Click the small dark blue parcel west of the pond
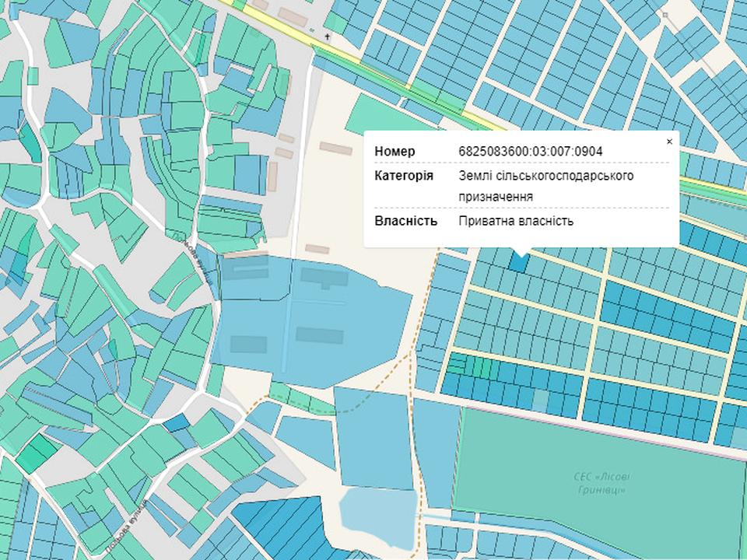 click(x=176, y=424)
